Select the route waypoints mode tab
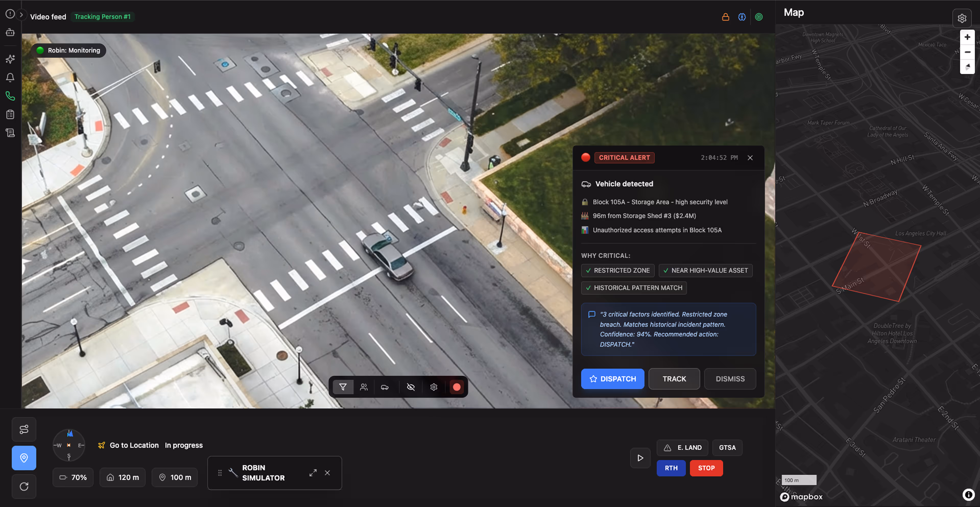 coord(24,429)
